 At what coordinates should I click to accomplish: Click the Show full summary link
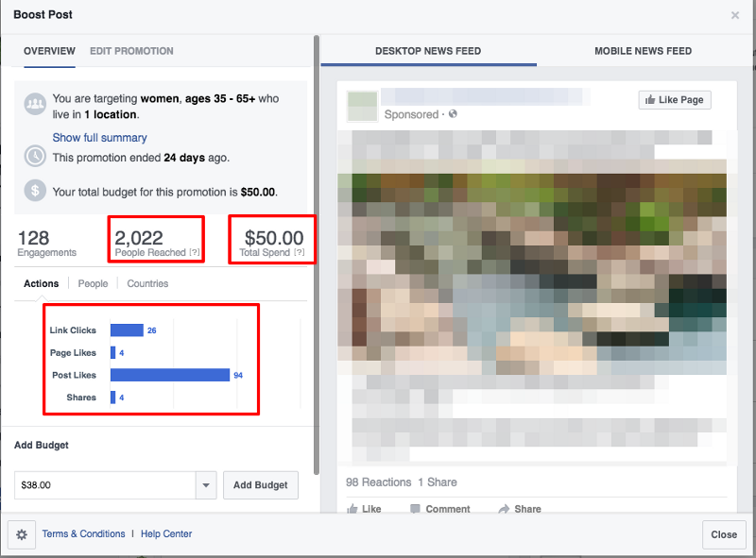100,138
